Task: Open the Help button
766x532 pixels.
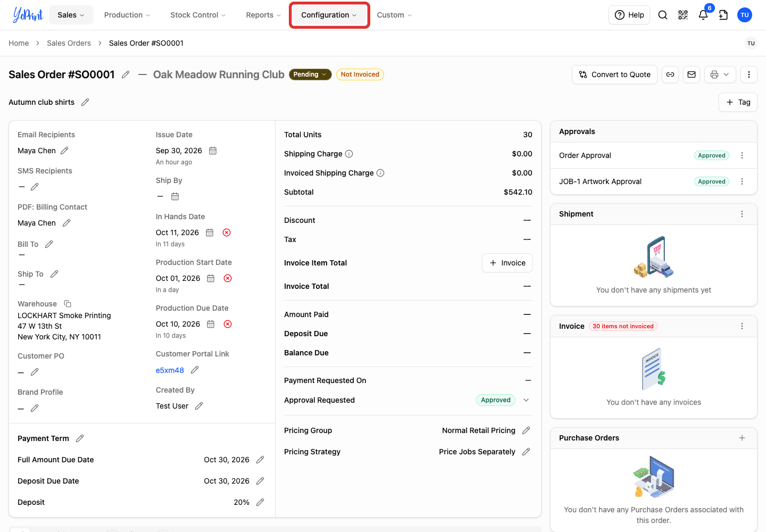Action: (629, 15)
